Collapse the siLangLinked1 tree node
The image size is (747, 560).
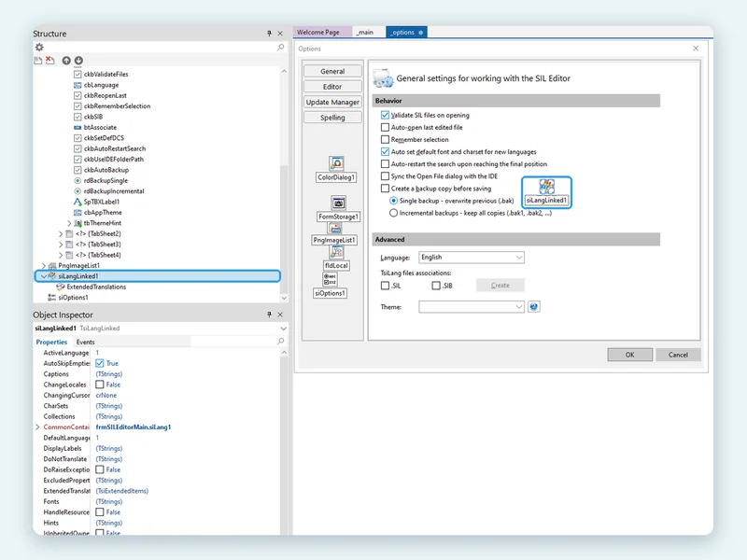point(43,276)
